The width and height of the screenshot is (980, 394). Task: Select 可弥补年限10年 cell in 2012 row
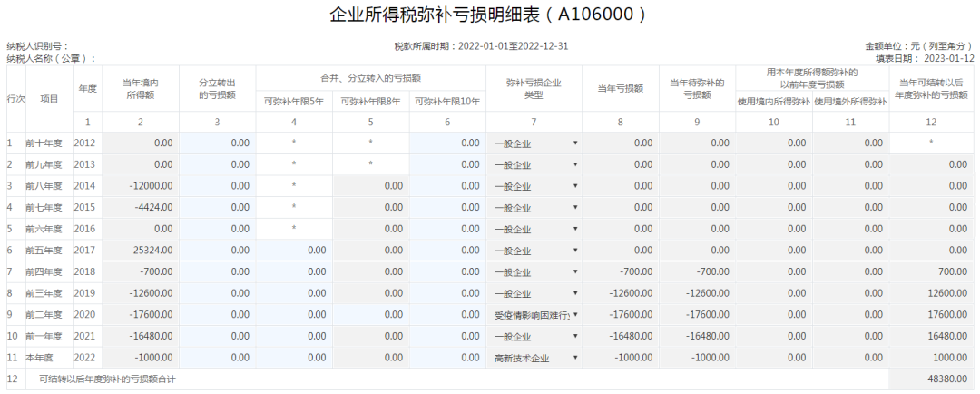pos(447,143)
